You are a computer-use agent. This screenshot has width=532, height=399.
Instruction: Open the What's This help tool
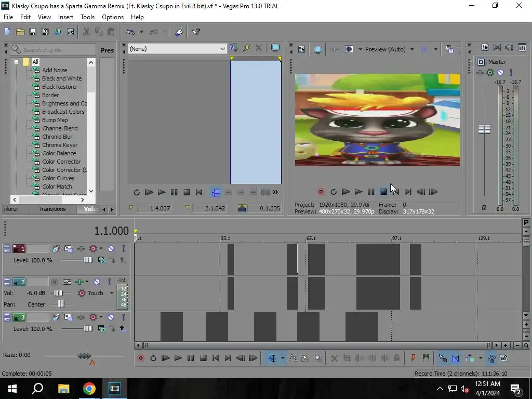pos(196,32)
